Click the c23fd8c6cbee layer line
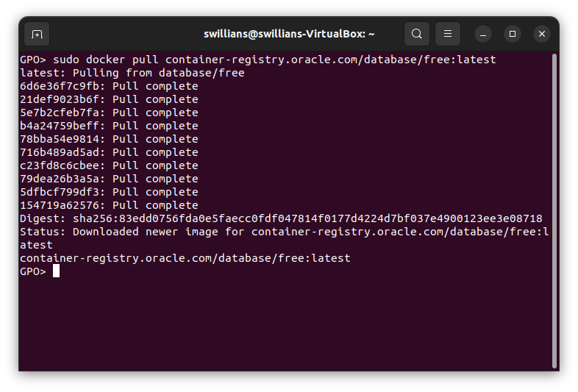 109,165
